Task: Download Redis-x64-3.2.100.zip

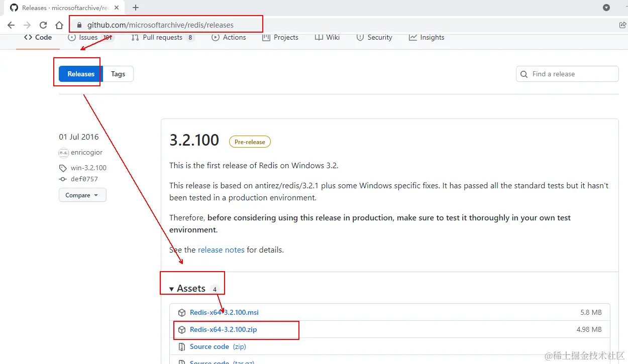Action: click(x=223, y=329)
